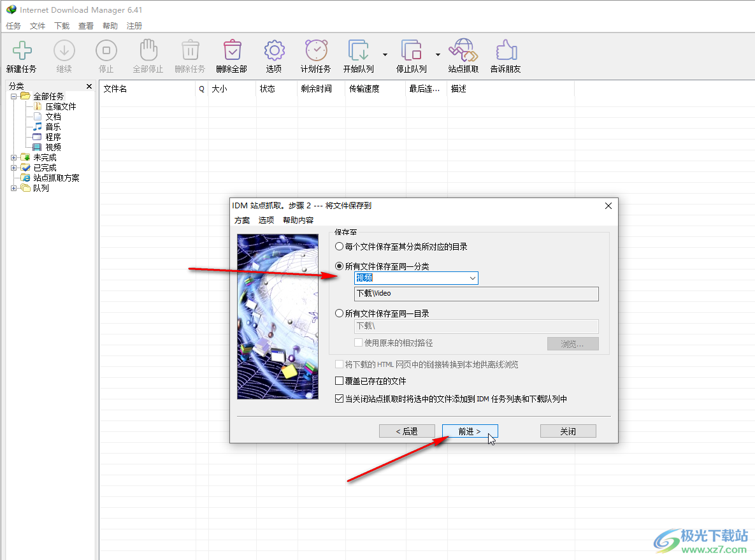Choose 所有文件保存至同一分类 radio option
The height and width of the screenshot is (560, 755).
[x=340, y=266]
